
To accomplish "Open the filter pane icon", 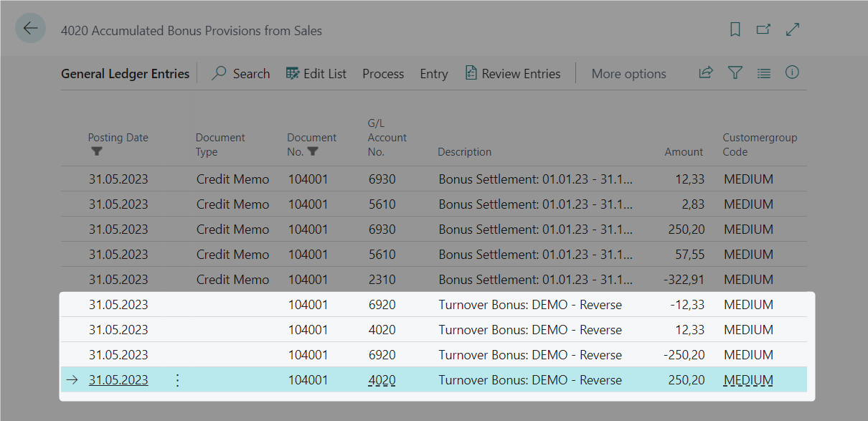I will (735, 72).
